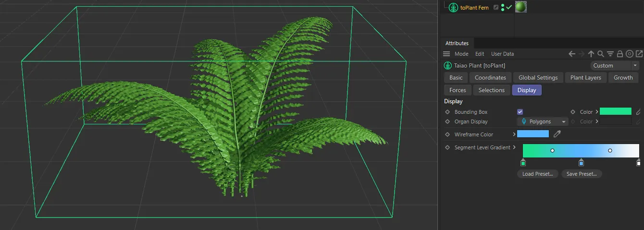
Task: Open the blue Wireframe Color swatch
Action: pos(533,134)
